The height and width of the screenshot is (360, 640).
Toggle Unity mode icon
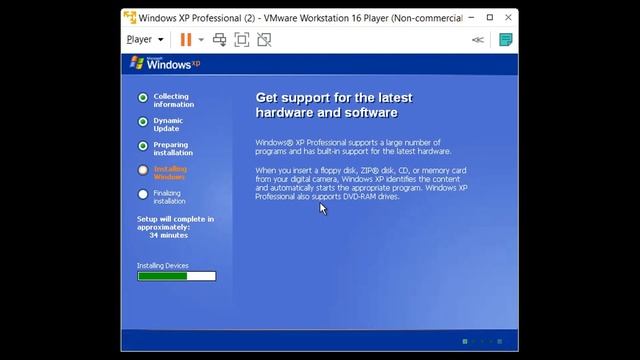pyautogui.click(x=264, y=40)
